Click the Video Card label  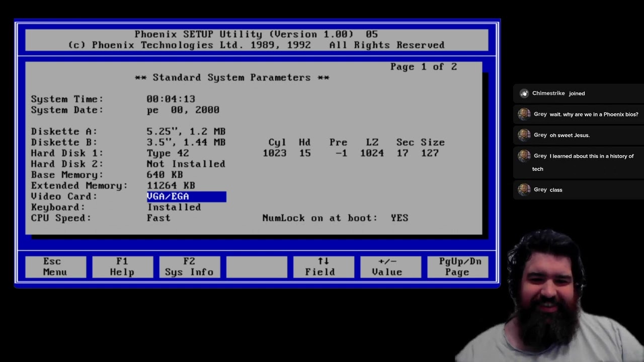coord(64,197)
